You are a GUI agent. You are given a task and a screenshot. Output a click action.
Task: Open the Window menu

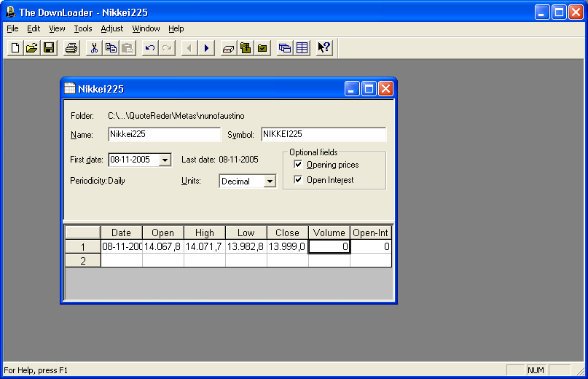[x=146, y=28]
